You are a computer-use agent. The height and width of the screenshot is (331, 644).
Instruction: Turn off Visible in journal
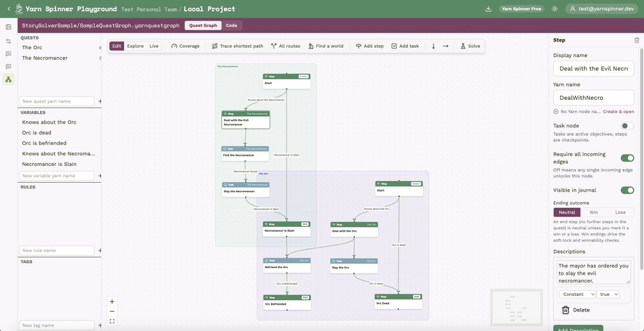[x=627, y=190]
